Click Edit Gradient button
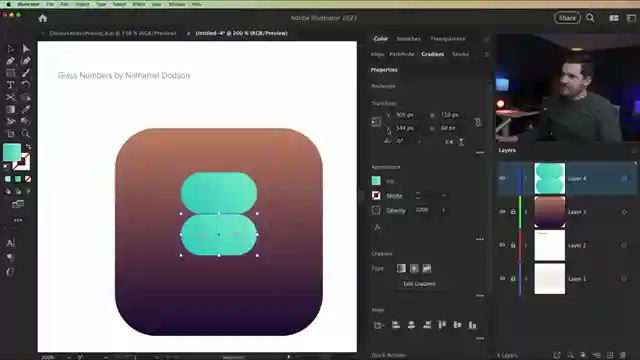 click(x=419, y=284)
